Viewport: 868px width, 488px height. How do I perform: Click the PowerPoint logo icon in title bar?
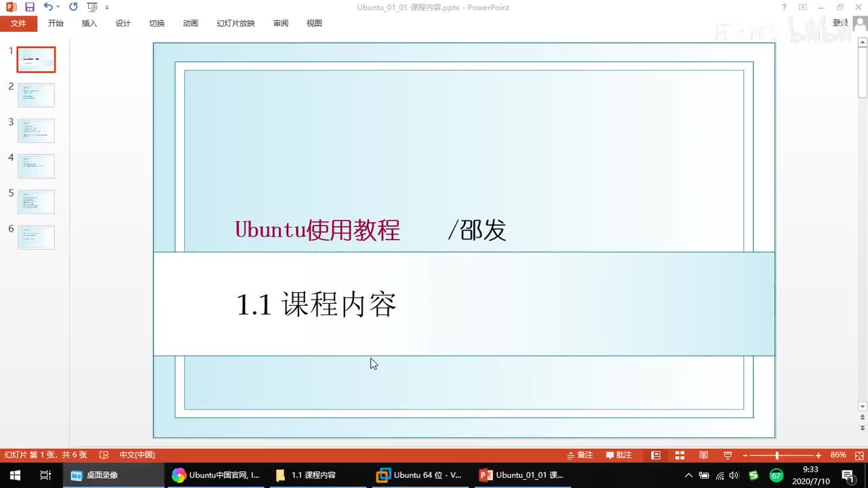pos(11,7)
